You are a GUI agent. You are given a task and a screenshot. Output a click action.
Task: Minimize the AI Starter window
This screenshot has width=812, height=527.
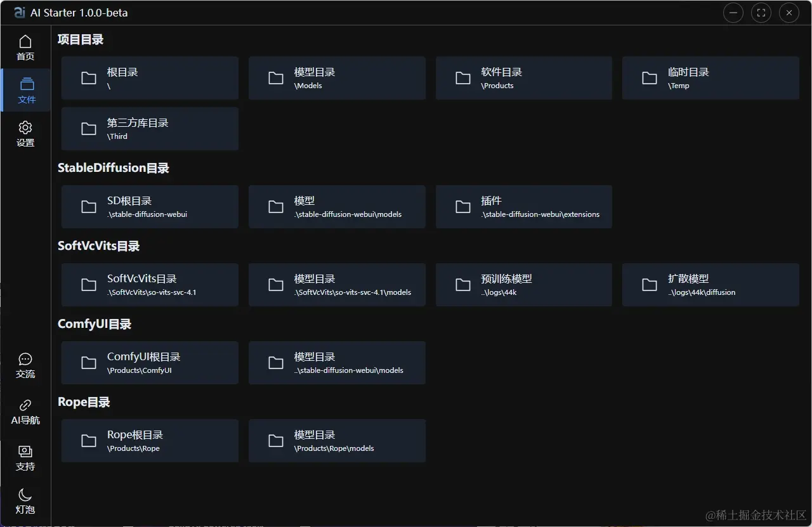[x=733, y=13]
